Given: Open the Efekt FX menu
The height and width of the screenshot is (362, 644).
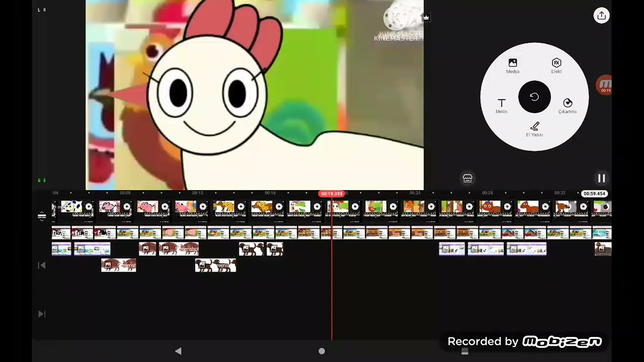Looking at the screenshot, I should pos(556,66).
